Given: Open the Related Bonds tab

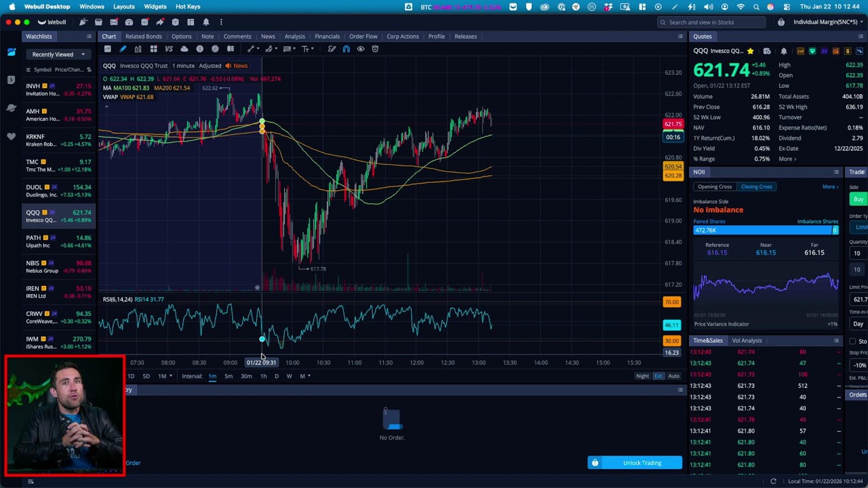Looking at the screenshot, I should pos(144,37).
